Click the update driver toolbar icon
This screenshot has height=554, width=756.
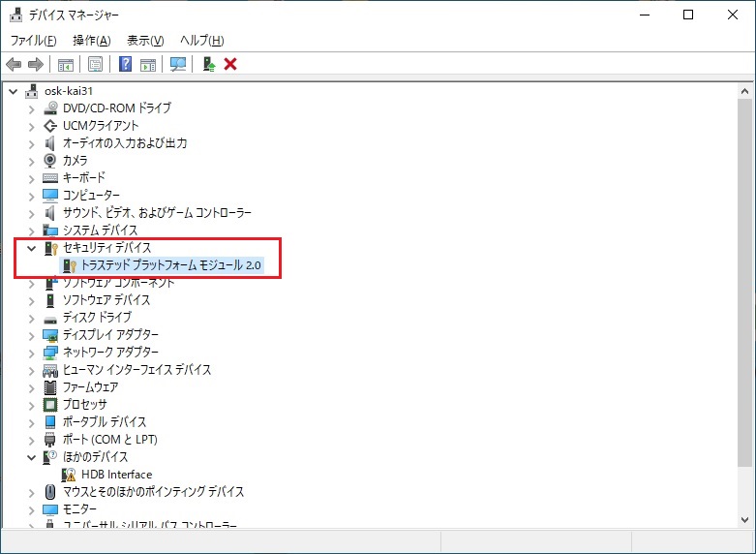coord(208,64)
